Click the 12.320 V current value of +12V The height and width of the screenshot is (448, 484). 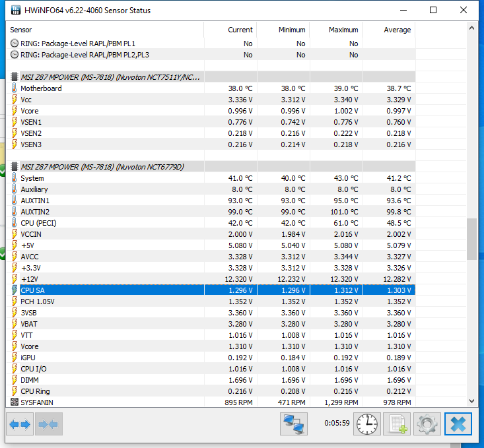point(238,279)
